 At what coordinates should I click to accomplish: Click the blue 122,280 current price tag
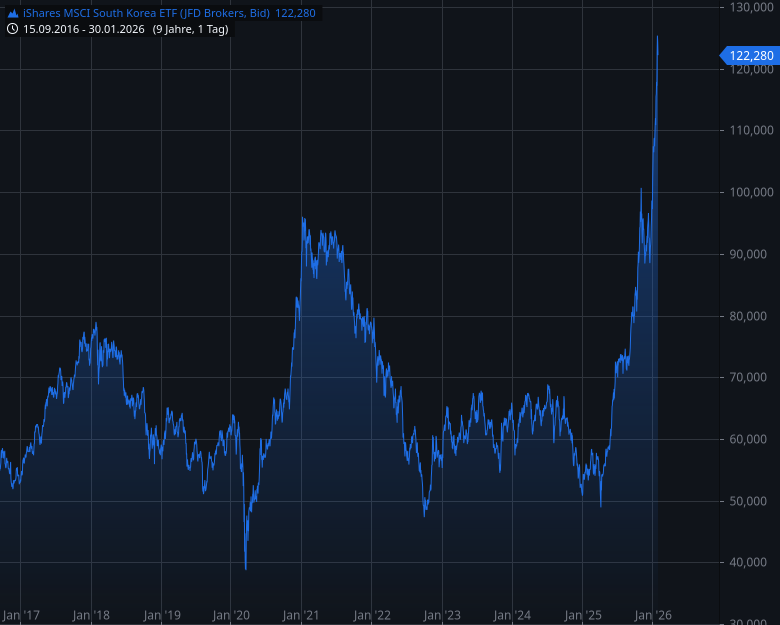point(748,56)
